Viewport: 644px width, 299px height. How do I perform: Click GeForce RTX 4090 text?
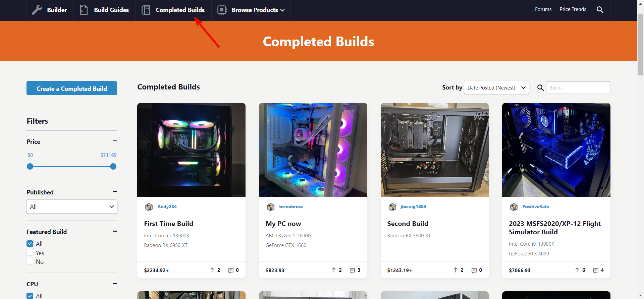(x=529, y=254)
